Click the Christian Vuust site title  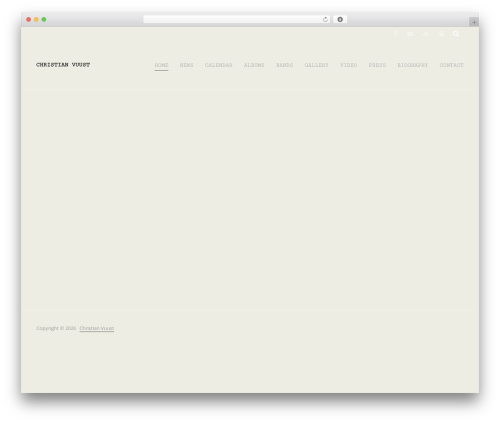click(x=63, y=65)
